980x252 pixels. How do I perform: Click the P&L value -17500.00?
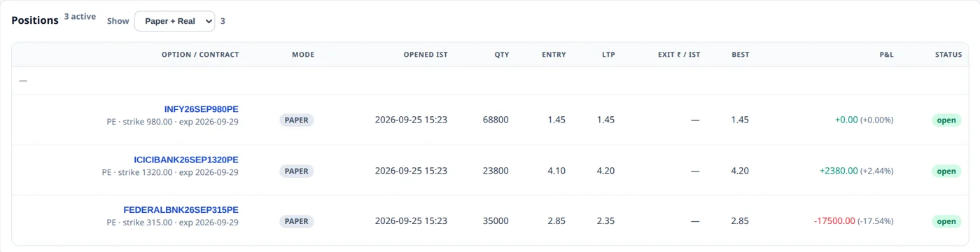834,221
